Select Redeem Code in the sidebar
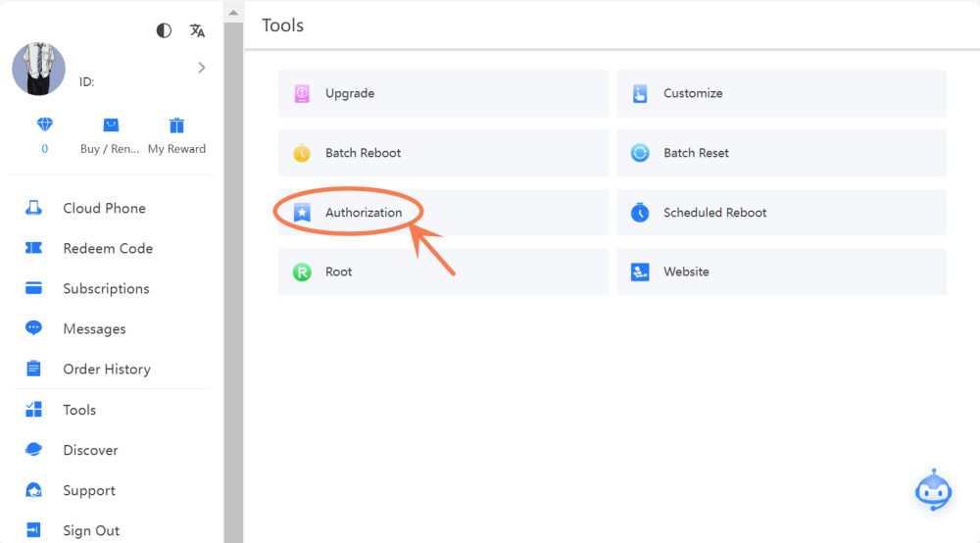The image size is (980, 543). 108,248
